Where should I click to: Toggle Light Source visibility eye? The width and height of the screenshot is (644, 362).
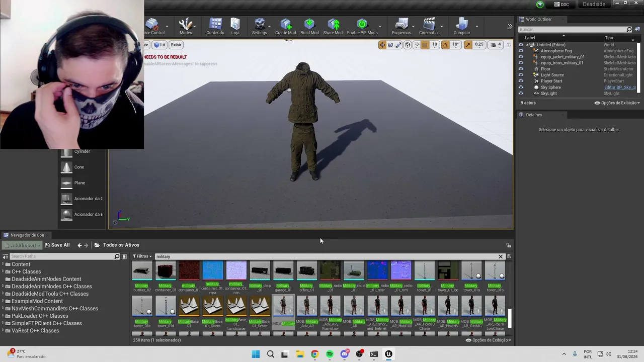521,75
